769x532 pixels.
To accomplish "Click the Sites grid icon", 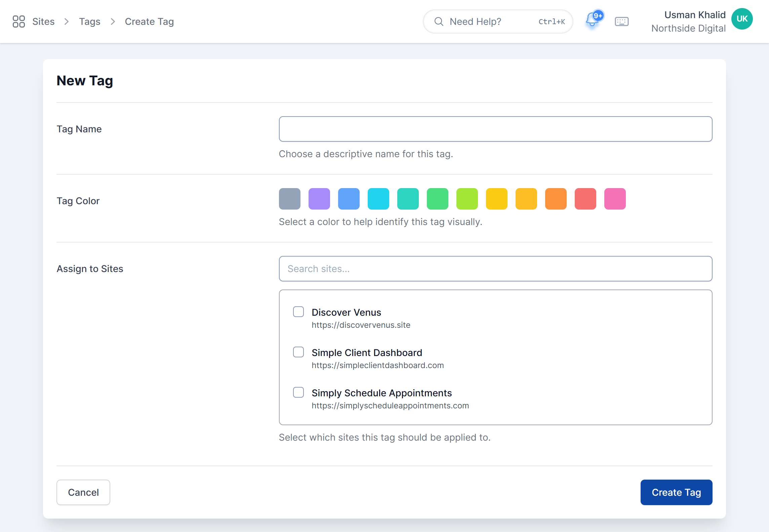I will pos(19,21).
